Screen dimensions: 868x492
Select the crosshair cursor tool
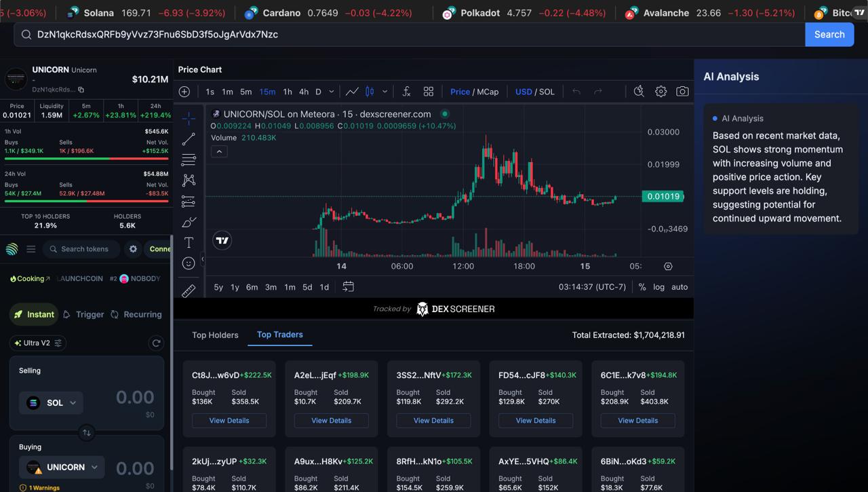click(x=189, y=118)
